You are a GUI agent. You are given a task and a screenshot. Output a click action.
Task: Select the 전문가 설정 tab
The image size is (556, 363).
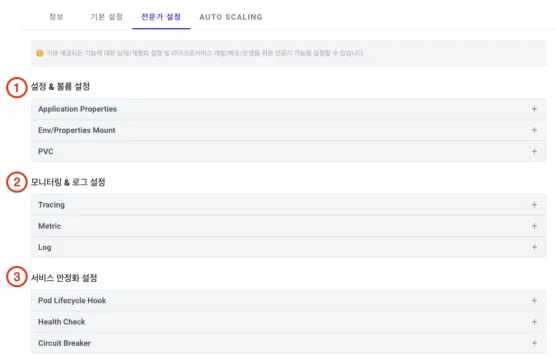(x=161, y=17)
